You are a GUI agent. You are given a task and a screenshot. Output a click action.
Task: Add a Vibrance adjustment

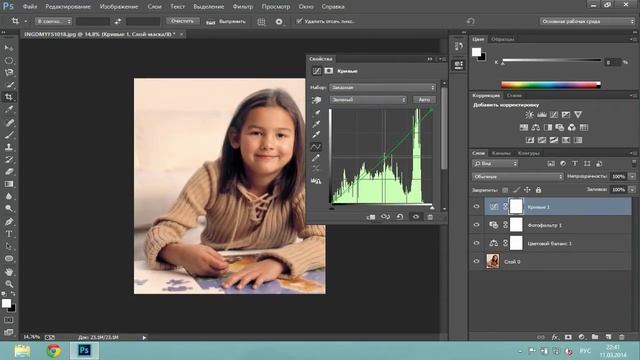[x=578, y=115]
